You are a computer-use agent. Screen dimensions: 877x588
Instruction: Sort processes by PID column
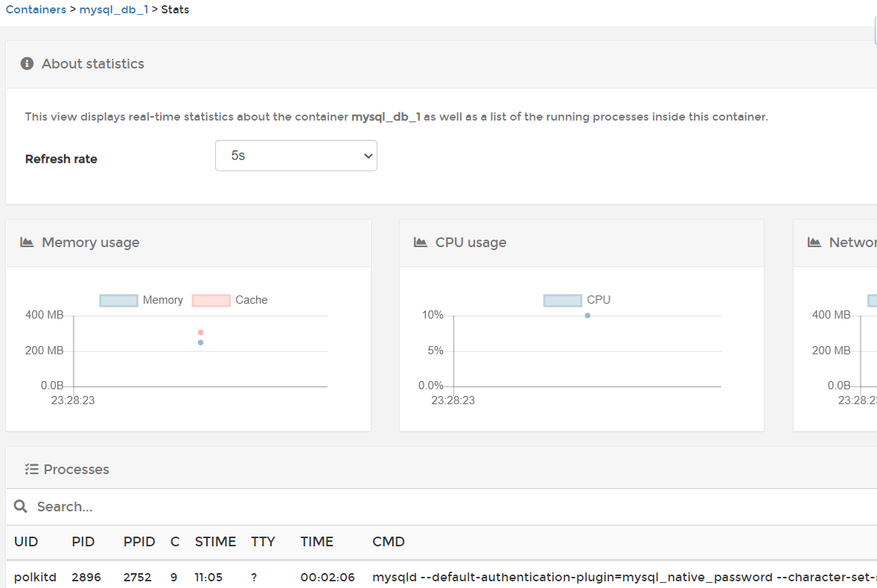point(83,542)
